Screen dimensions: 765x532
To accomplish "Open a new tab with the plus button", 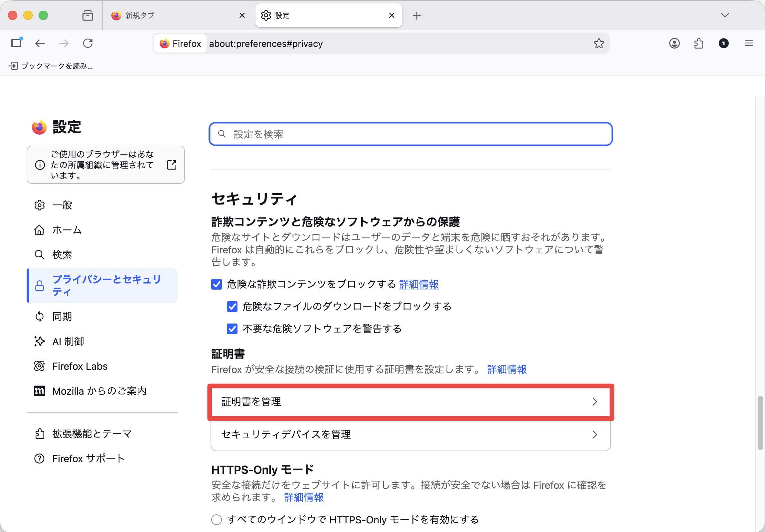I will [416, 15].
